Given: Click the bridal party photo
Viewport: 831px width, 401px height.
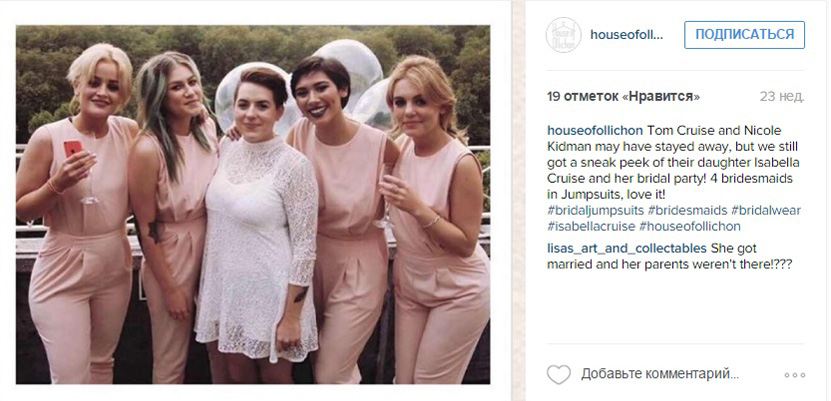Looking at the screenshot, I should click(253, 204).
